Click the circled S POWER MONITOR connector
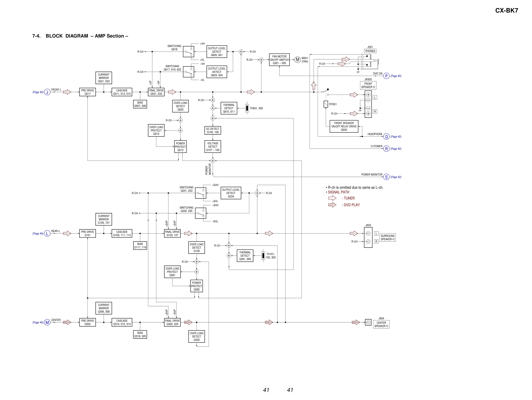532x400 pixels. (x=386, y=177)
